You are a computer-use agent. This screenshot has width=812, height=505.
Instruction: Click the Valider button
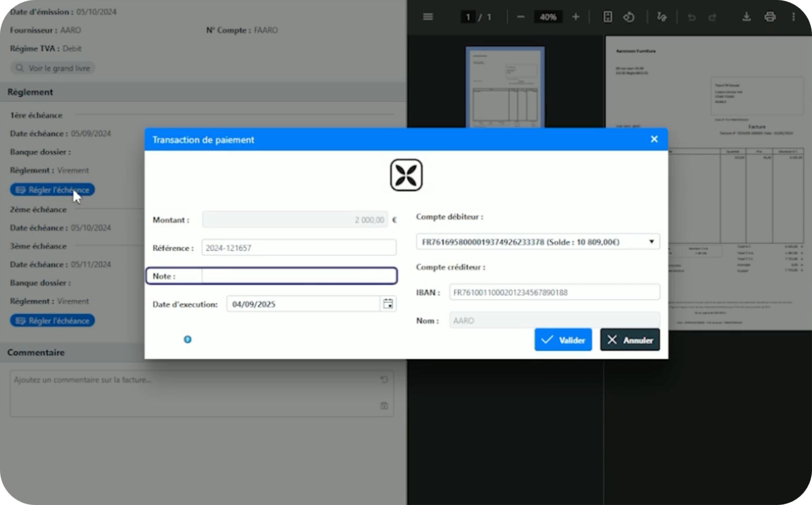[563, 340]
